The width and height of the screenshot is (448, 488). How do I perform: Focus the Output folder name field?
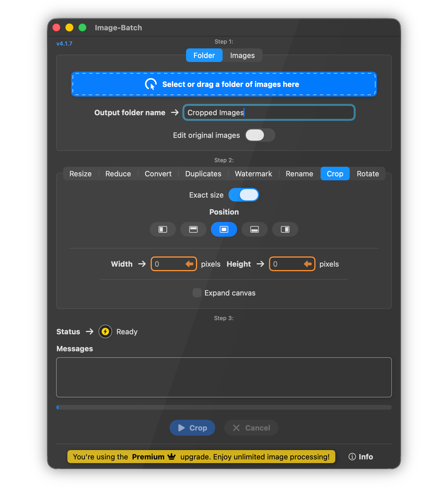(x=269, y=112)
